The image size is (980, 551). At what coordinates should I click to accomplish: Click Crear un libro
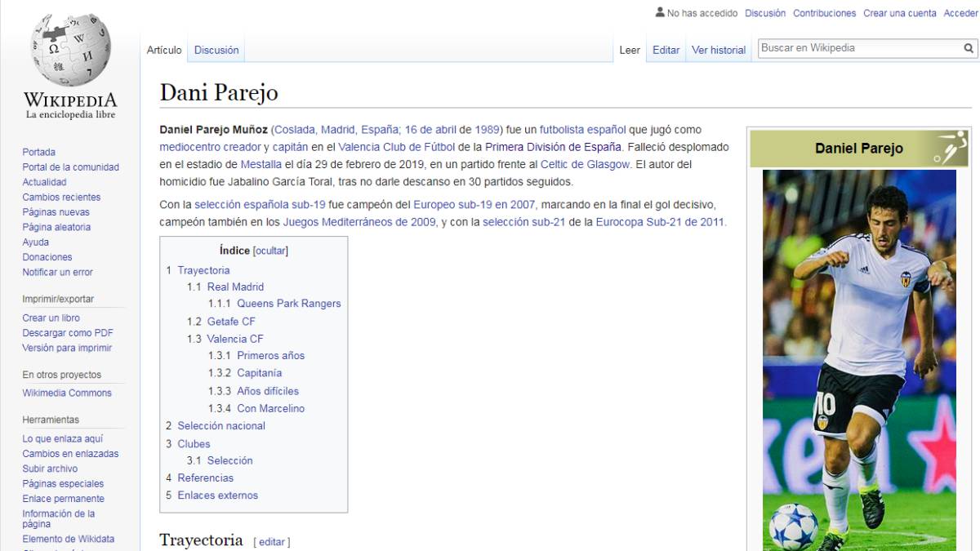coord(51,318)
